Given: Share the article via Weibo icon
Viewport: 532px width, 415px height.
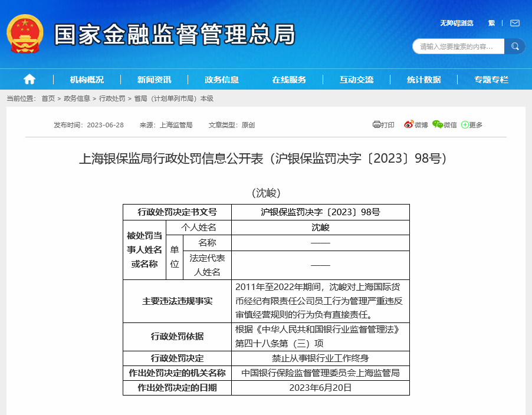Looking at the screenshot, I should coord(409,124).
